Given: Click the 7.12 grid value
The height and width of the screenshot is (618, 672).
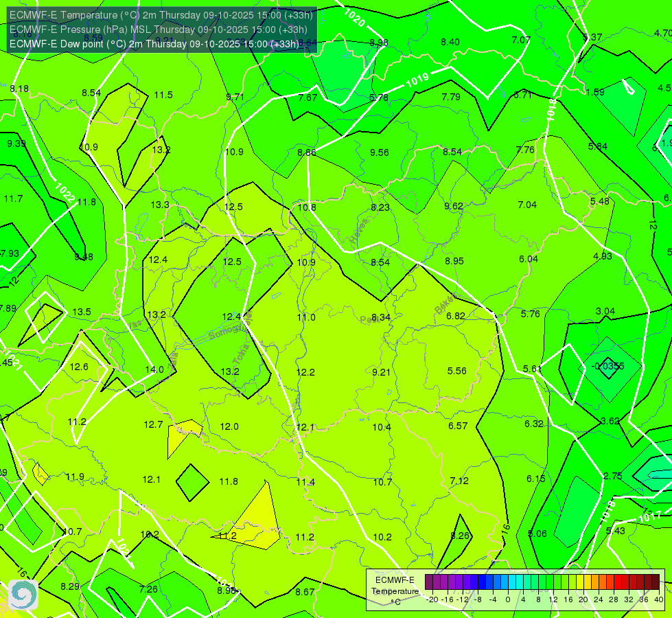Looking at the screenshot, I should (459, 481).
